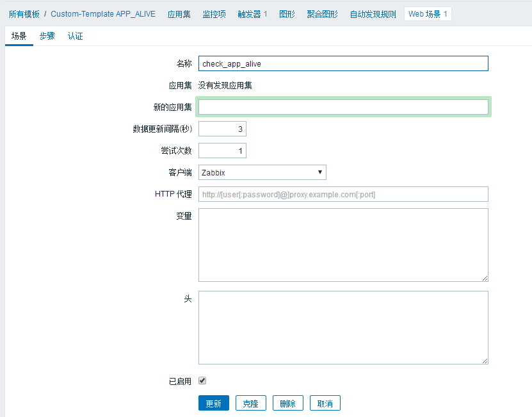532x417 pixels.
Task: Click the 删除 button
Action: point(287,403)
